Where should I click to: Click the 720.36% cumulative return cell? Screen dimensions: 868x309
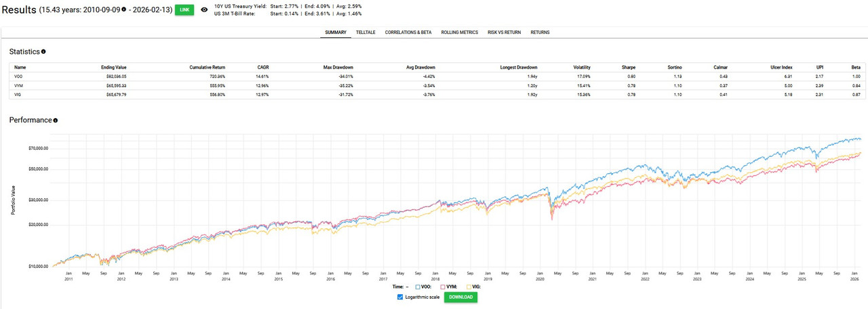[216, 77]
